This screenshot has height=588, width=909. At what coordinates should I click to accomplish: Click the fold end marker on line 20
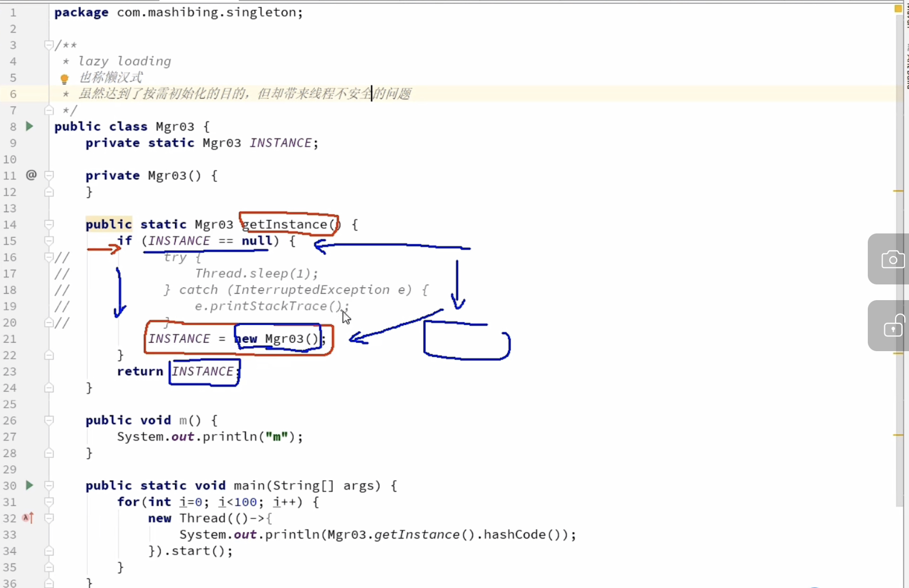click(49, 322)
